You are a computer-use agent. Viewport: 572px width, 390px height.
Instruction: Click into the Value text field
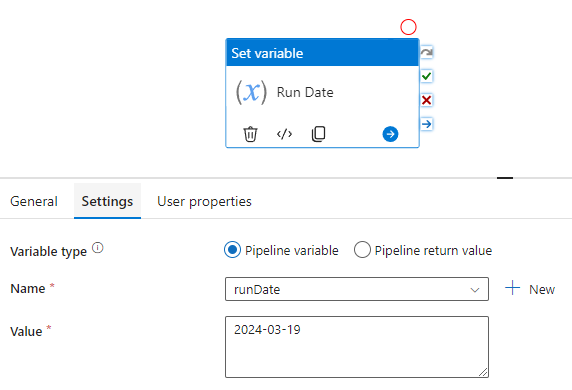click(357, 347)
